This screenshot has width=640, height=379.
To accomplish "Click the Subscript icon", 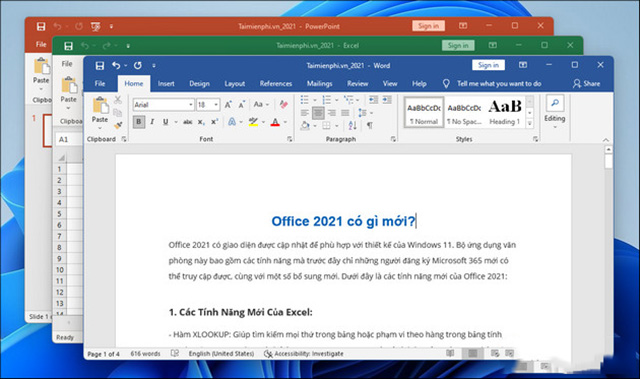I will tap(201, 122).
